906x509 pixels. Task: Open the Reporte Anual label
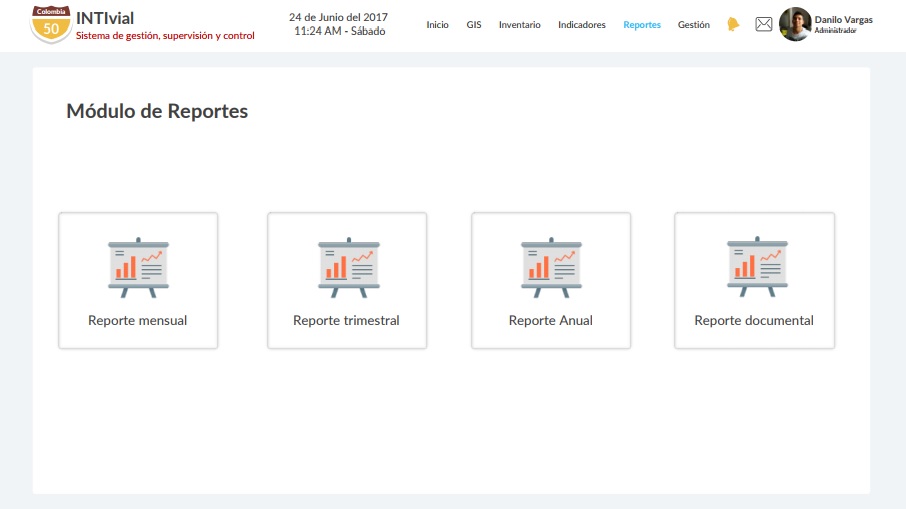tap(551, 321)
